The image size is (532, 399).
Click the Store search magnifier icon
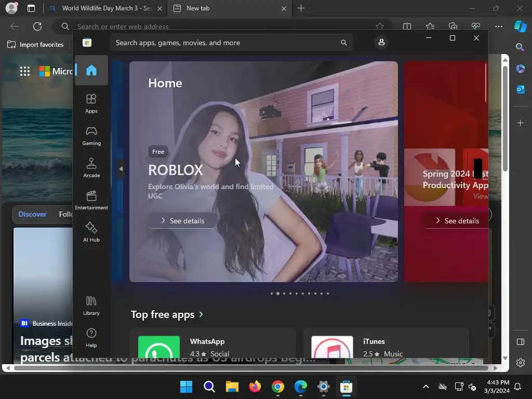pyautogui.click(x=344, y=43)
